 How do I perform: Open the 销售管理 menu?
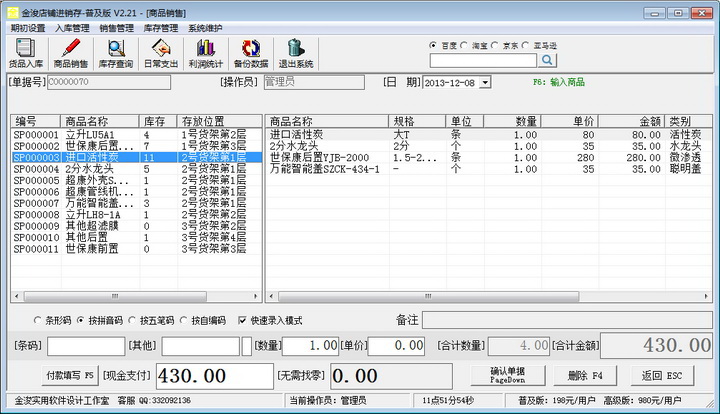point(117,28)
